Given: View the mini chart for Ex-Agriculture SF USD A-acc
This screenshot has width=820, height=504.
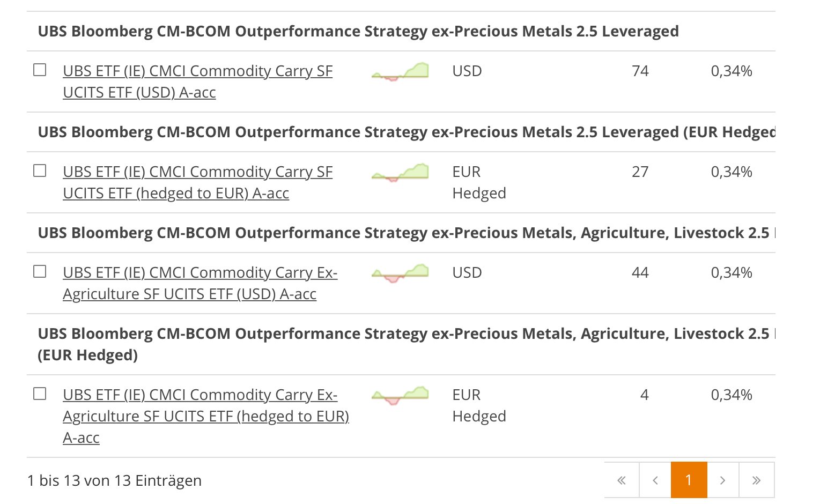Looking at the screenshot, I should point(400,273).
